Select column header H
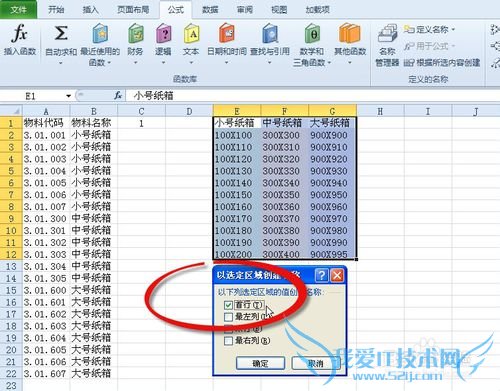Viewport: 500px width, 391px height. pyautogui.click(x=380, y=111)
